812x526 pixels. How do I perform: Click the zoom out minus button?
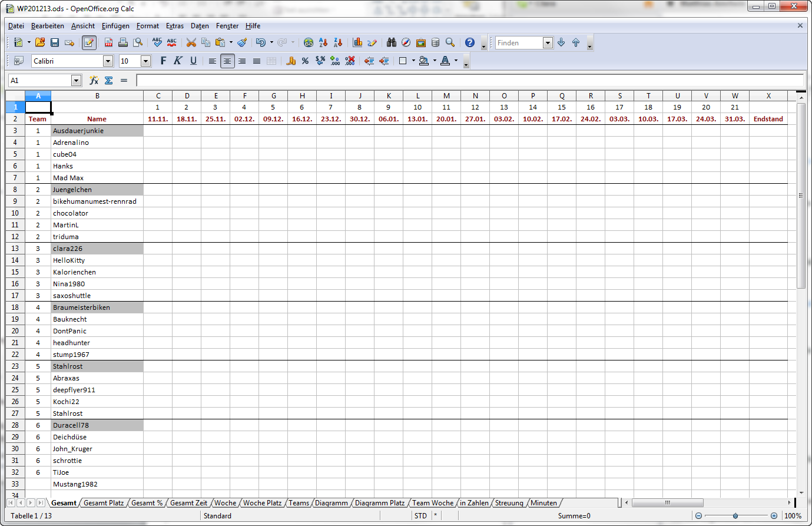(x=698, y=516)
